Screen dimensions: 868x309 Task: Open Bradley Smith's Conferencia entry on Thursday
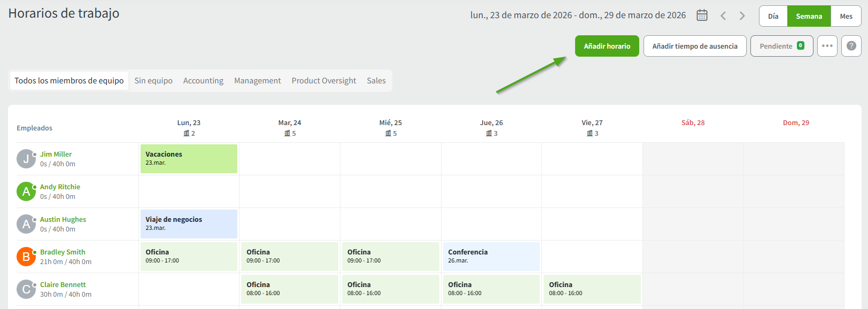(x=491, y=257)
